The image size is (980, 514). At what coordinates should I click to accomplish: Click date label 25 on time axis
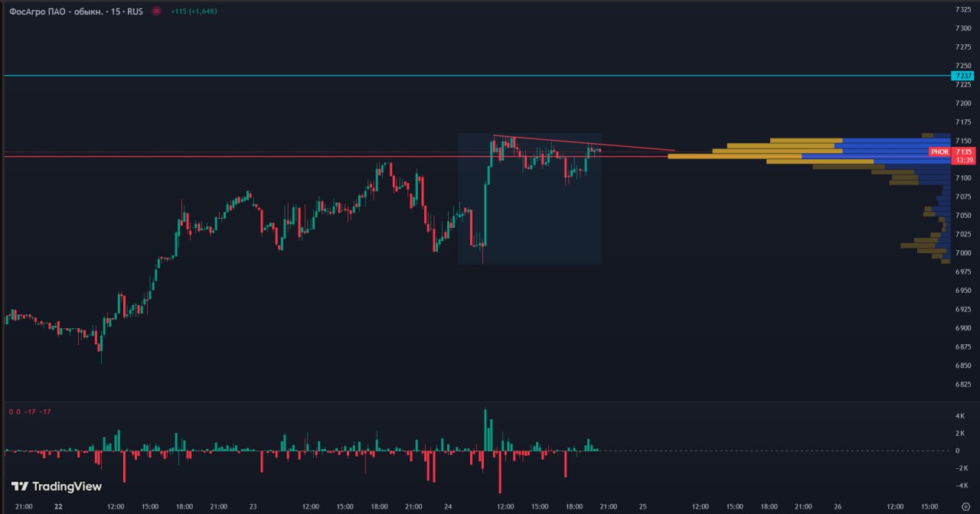[643, 506]
